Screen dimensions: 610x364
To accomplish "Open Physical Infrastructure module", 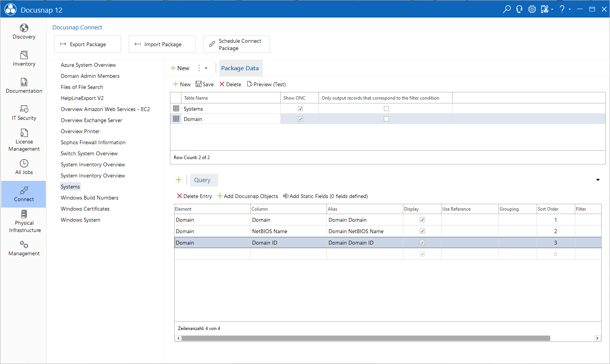I will (24, 221).
